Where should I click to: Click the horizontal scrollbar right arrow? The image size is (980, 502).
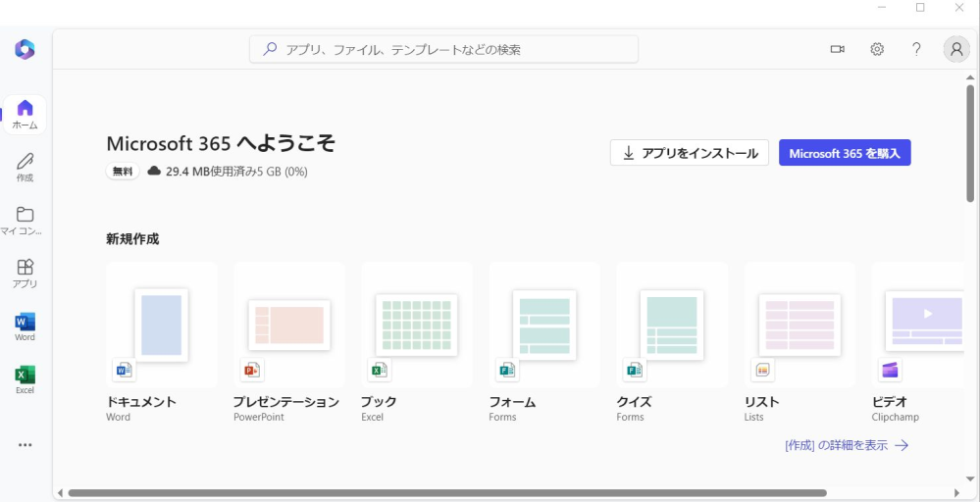pyautogui.click(x=956, y=493)
